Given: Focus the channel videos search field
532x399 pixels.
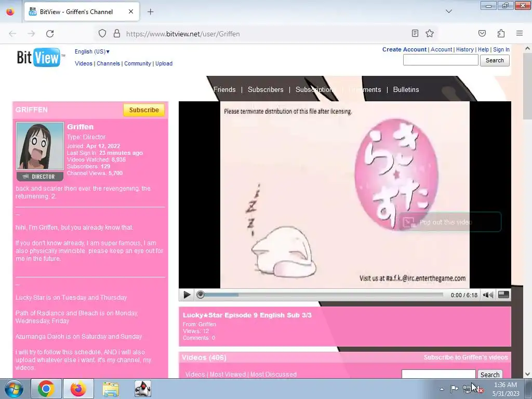Looking at the screenshot, I should [x=438, y=374].
